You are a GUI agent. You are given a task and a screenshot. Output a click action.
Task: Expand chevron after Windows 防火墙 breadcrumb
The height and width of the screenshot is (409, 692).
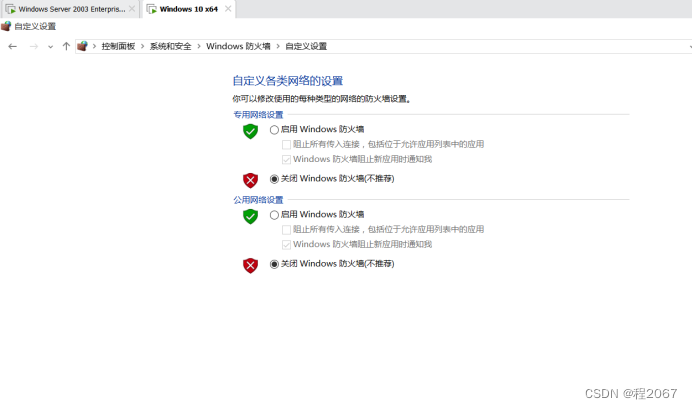[x=278, y=46]
